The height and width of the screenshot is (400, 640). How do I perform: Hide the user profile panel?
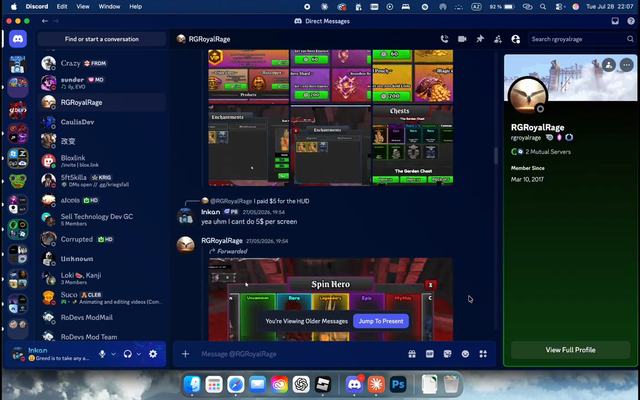pyautogui.click(x=516, y=39)
